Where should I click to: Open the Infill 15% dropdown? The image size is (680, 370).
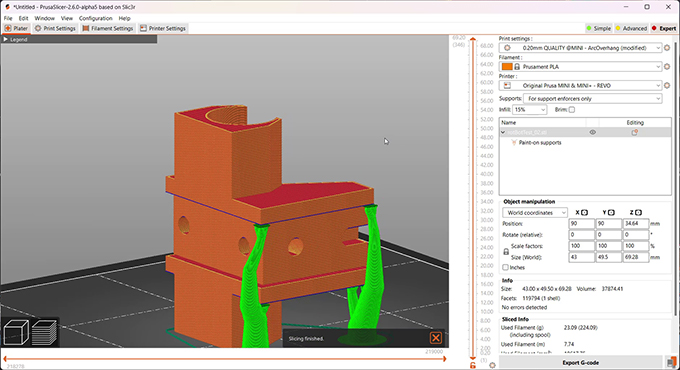pos(530,110)
